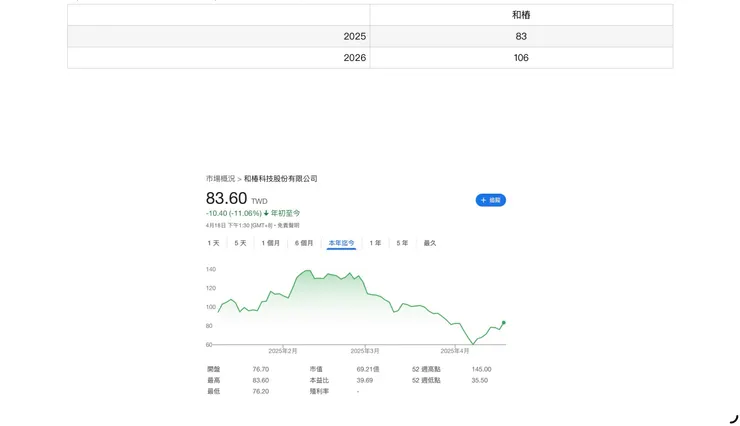The image size is (740, 426).
Task: Click the 52 週高點 value 145.00
Action: [481, 369]
